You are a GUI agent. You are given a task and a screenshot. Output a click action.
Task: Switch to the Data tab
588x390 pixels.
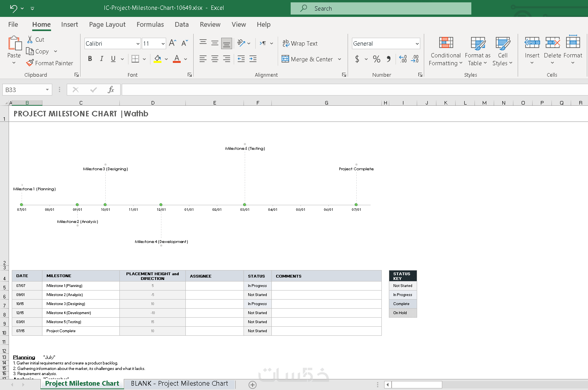[181, 24]
